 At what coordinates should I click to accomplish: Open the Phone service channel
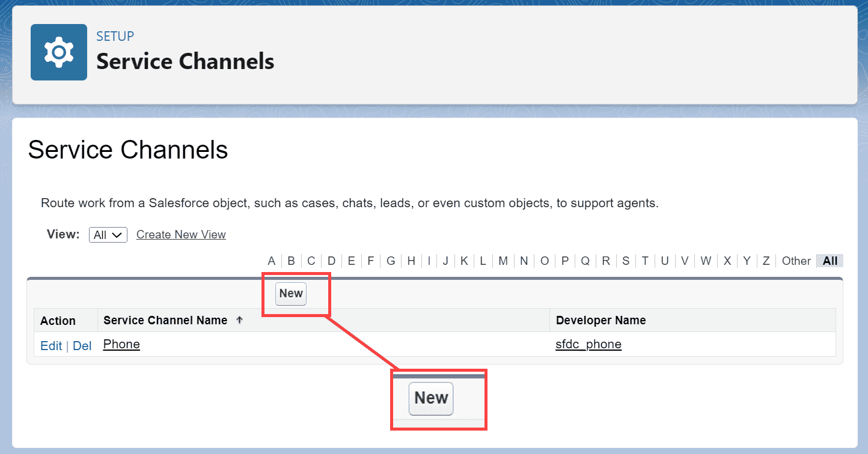click(121, 344)
